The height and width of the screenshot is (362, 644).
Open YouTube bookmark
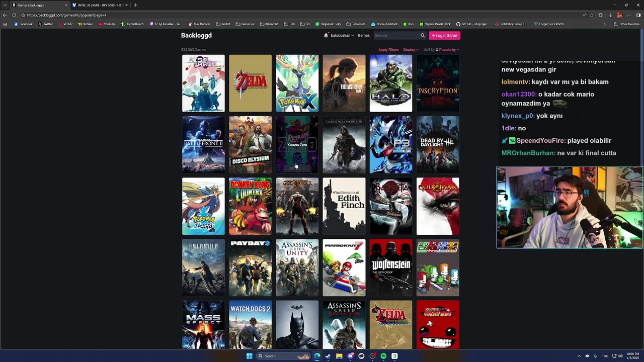coord(107,24)
